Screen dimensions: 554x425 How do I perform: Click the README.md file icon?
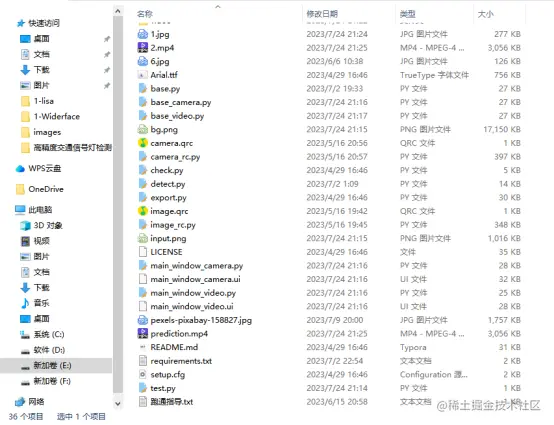[x=142, y=347]
